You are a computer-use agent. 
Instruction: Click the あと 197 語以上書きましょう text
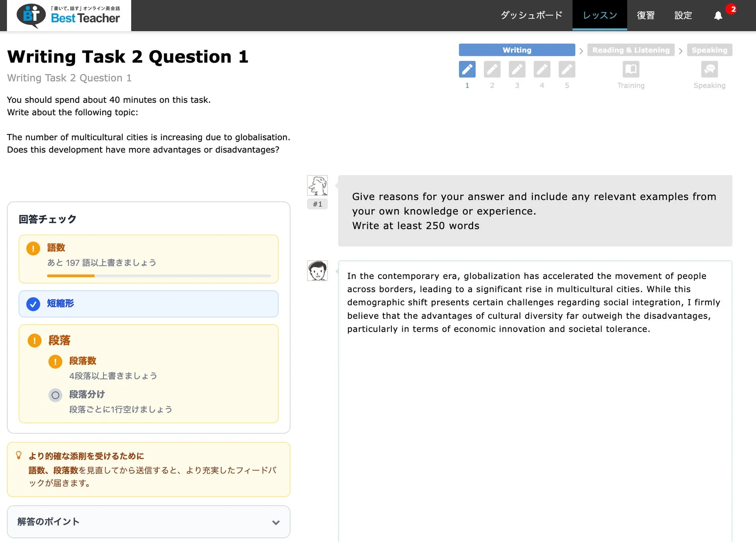(102, 263)
